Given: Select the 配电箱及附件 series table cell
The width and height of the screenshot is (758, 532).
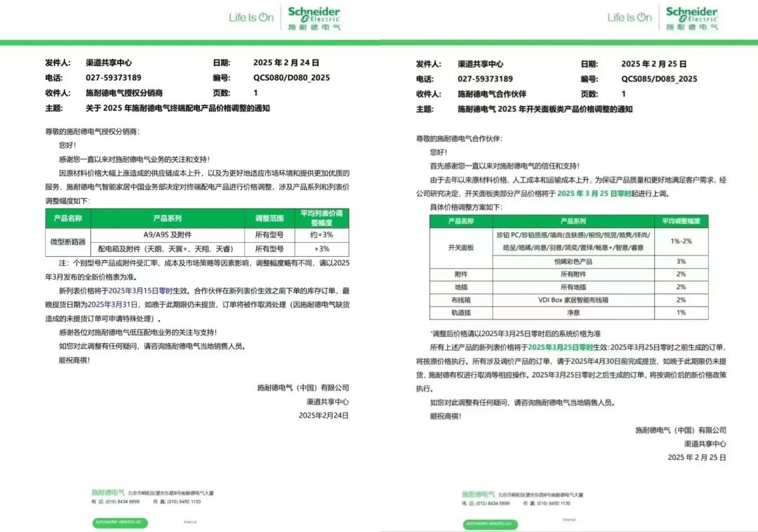Looking at the screenshot, I should click(168, 249).
